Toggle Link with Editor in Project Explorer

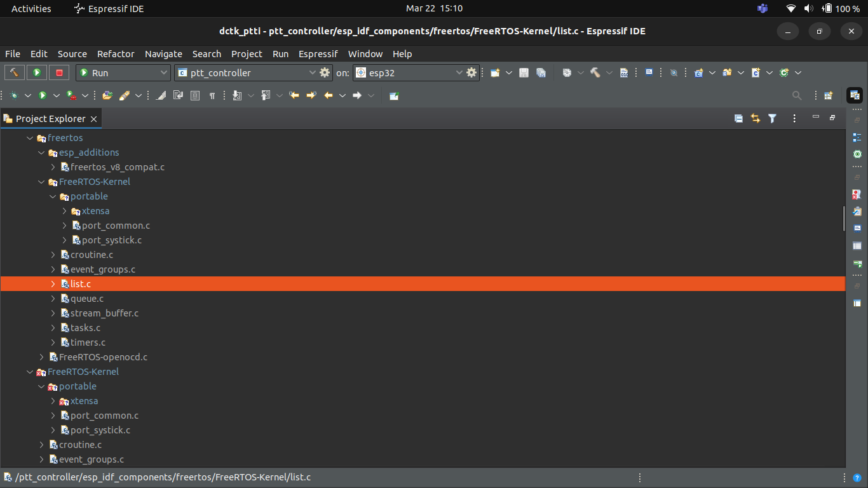tap(756, 118)
